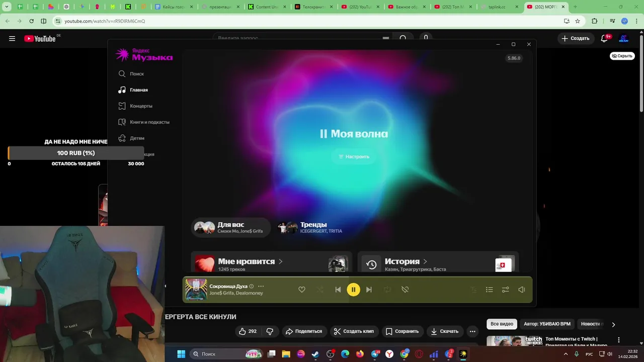The image size is (644, 362).
Task: Open Мне нравится playlist
Action: tap(271, 263)
